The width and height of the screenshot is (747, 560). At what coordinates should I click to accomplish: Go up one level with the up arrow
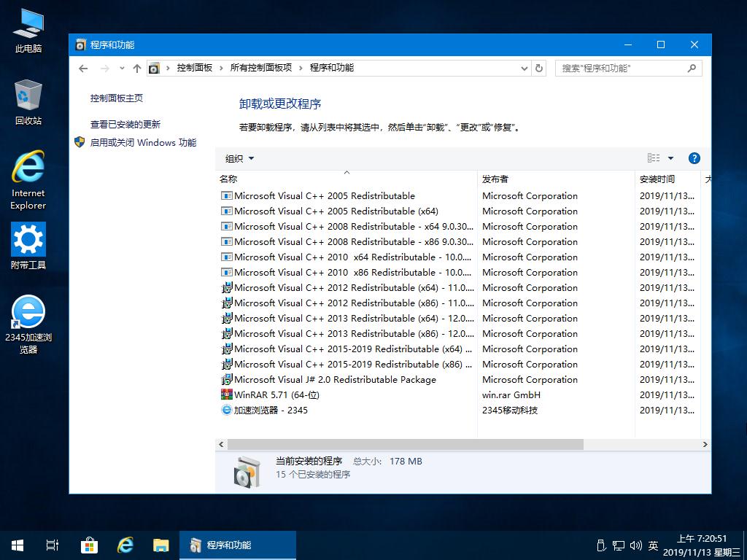[x=137, y=69]
